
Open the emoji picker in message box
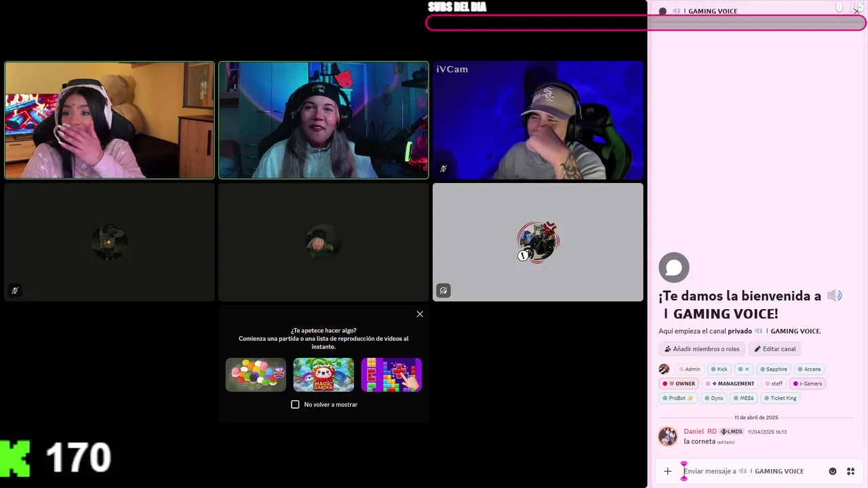833,471
